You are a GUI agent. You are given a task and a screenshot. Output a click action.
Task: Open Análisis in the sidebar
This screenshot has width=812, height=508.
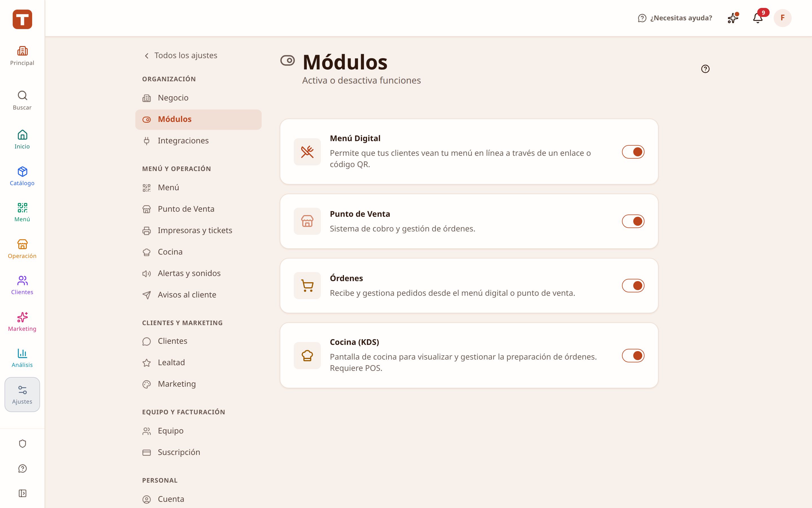coord(22,358)
